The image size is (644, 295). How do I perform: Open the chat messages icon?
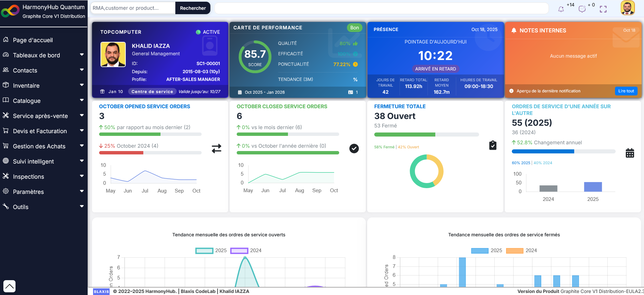tap(582, 9)
